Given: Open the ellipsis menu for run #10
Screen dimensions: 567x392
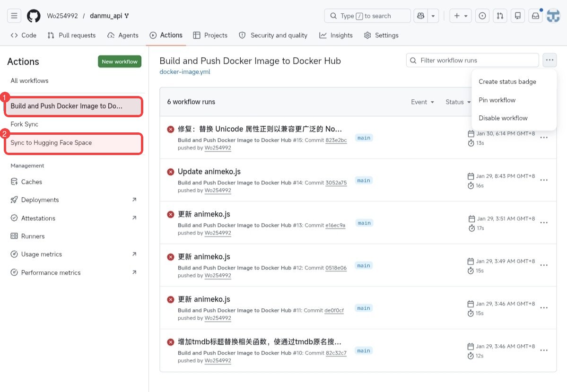Looking at the screenshot, I should (x=544, y=350).
